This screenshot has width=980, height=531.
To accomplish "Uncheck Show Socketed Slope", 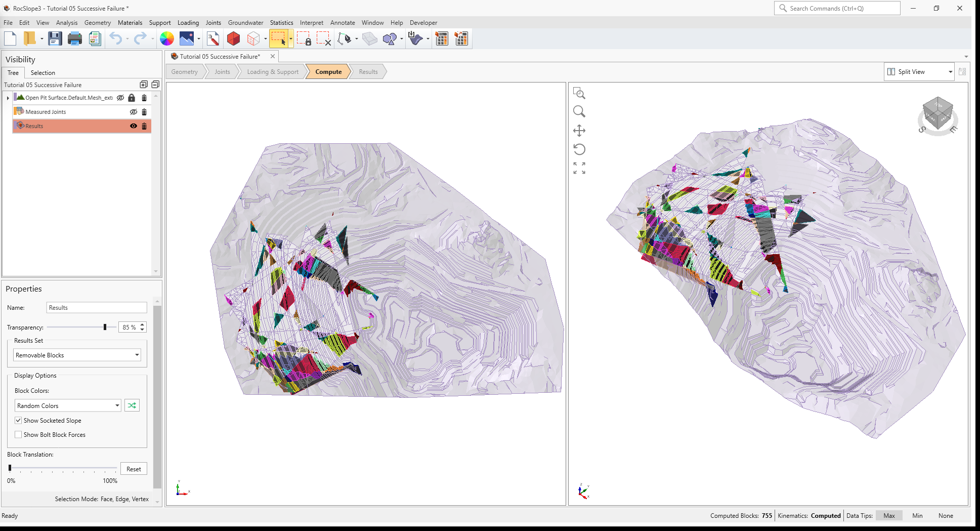I will (x=18, y=420).
